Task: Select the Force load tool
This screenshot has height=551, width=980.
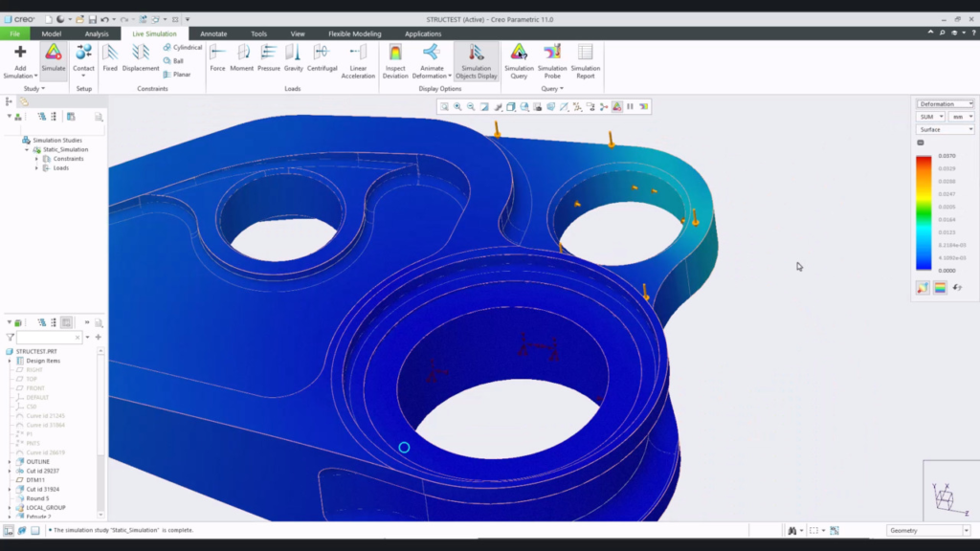Action: coord(217,60)
